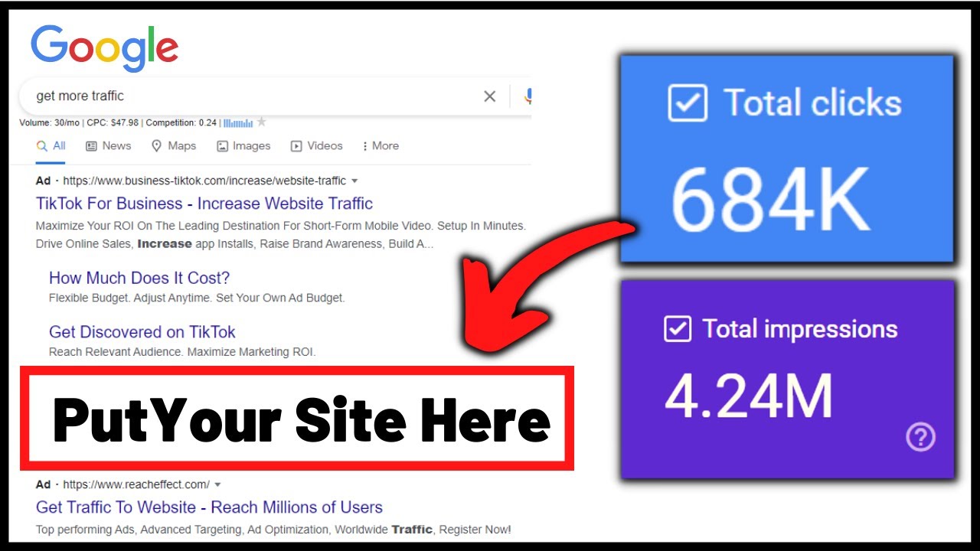Clear the search box with the X
Image resolution: width=980 pixels, height=551 pixels.
point(489,96)
